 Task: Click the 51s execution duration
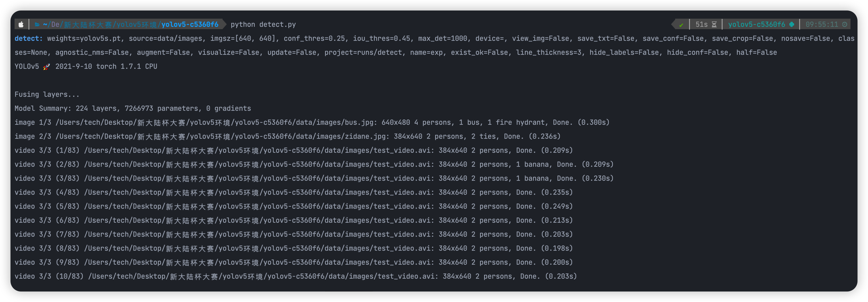pyautogui.click(x=702, y=24)
